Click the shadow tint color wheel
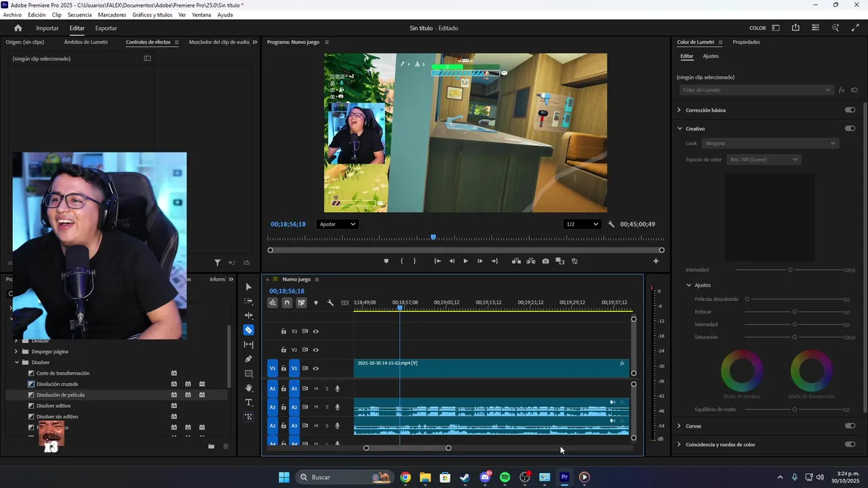Viewport: 868px width, 488px height. pos(742,370)
